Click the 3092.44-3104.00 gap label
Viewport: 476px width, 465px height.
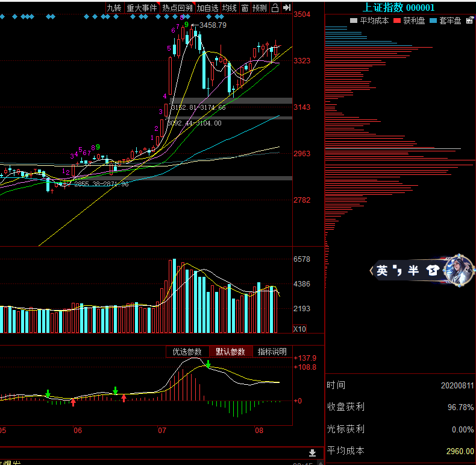(x=194, y=123)
